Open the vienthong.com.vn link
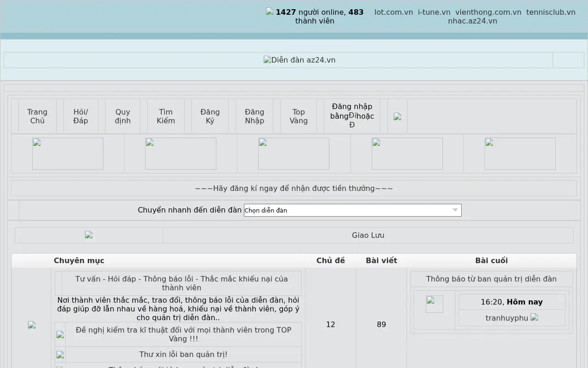This screenshot has height=368, width=588. (488, 12)
